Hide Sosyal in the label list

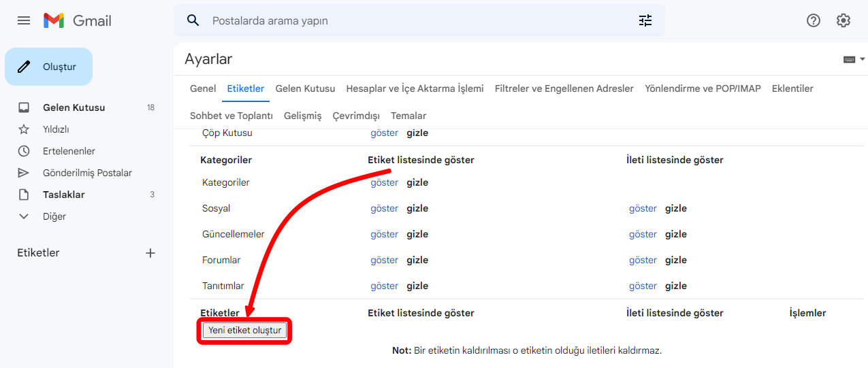[x=417, y=208]
